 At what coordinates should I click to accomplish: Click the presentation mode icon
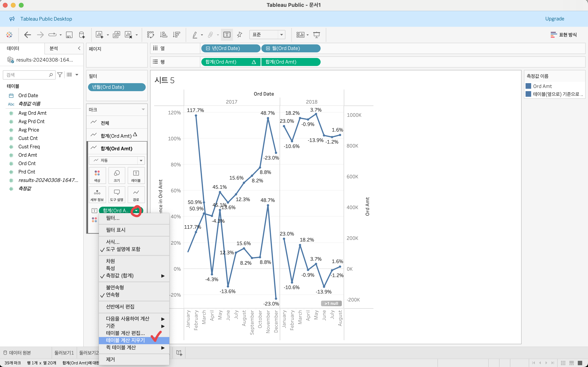pos(316,35)
